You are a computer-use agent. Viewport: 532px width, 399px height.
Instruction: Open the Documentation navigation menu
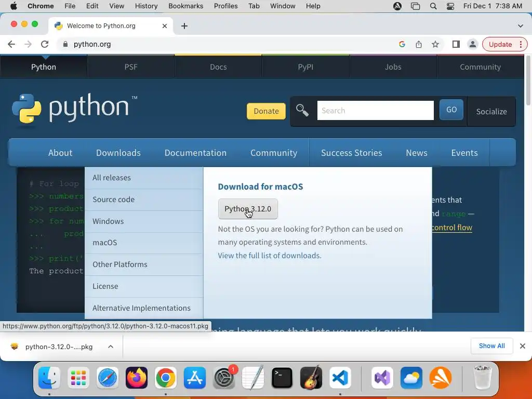(x=195, y=153)
